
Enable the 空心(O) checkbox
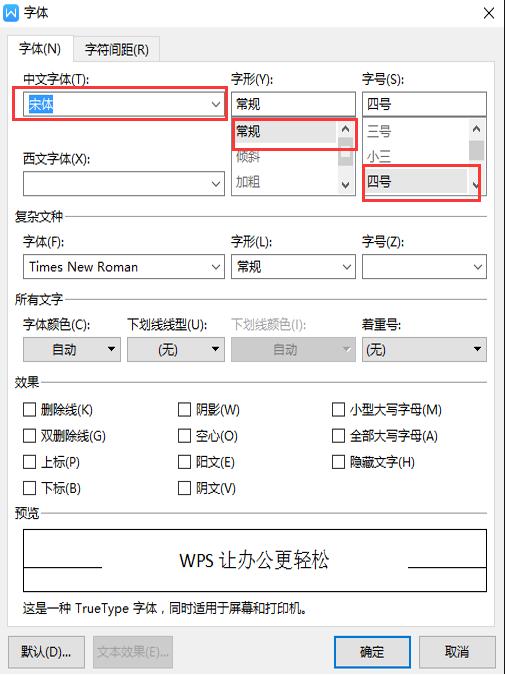coord(184,436)
